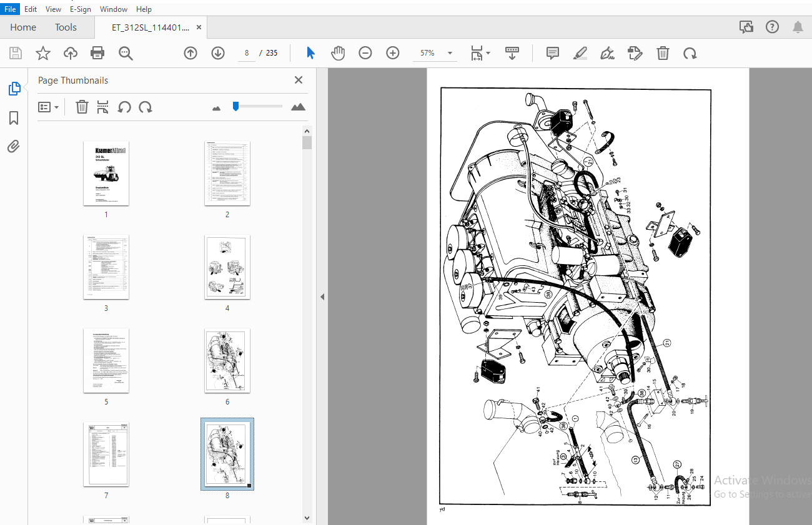Open the find text magnifier tool
812x525 pixels.
click(126, 53)
